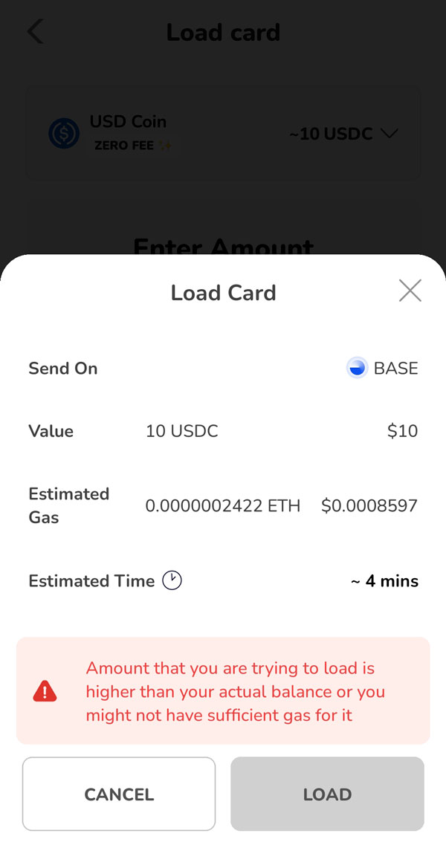Click the red warning triangle icon
The width and height of the screenshot is (446, 868).
pyautogui.click(x=45, y=692)
